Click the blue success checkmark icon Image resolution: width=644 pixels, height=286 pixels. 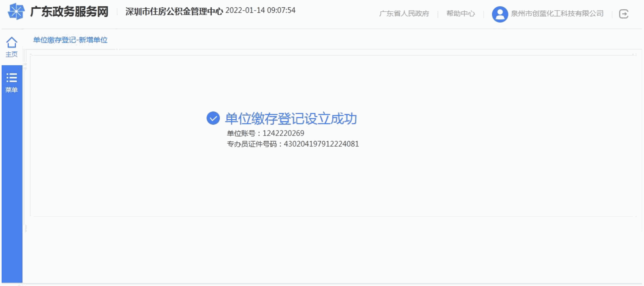coord(213,118)
